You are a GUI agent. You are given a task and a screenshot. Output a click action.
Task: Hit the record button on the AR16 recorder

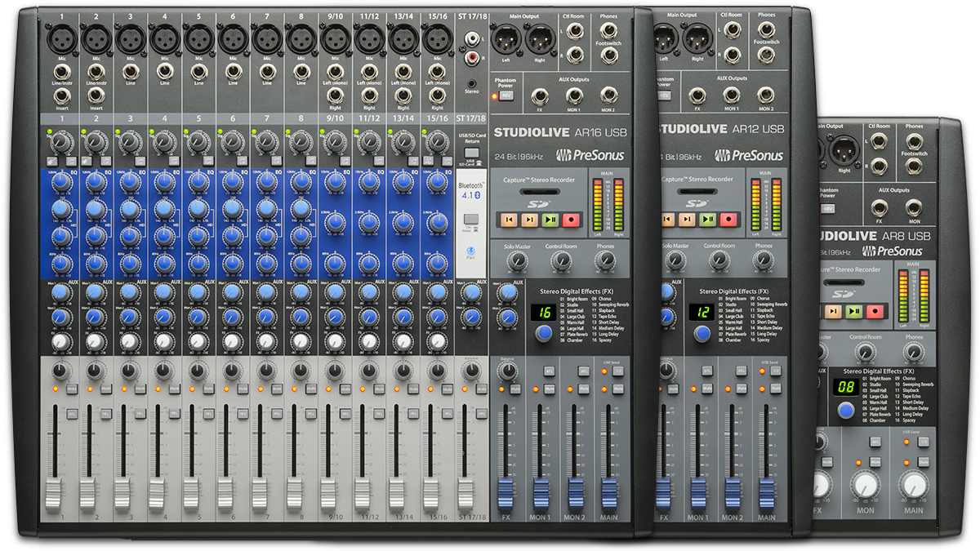[570, 220]
